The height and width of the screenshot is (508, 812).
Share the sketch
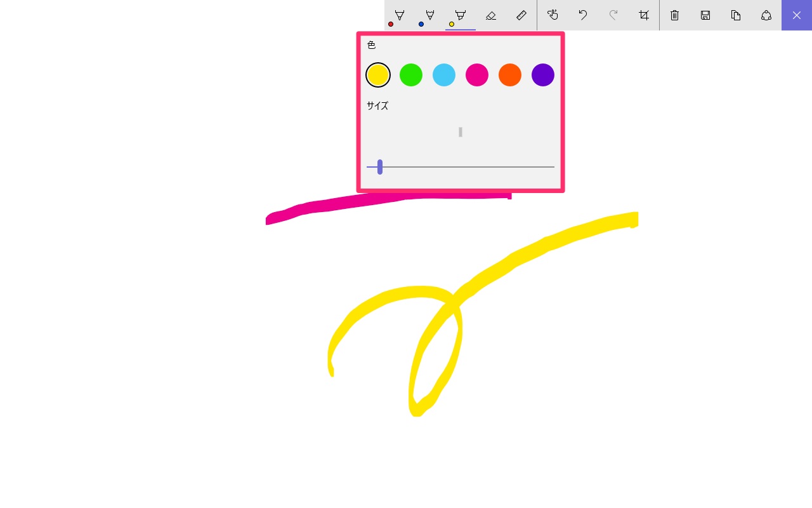tap(766, 15)
